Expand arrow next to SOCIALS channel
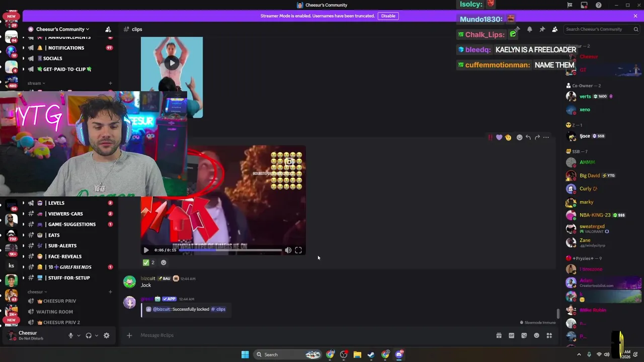Screen dimensions: 644x362 pyautogui.click(x=23, y=58)
